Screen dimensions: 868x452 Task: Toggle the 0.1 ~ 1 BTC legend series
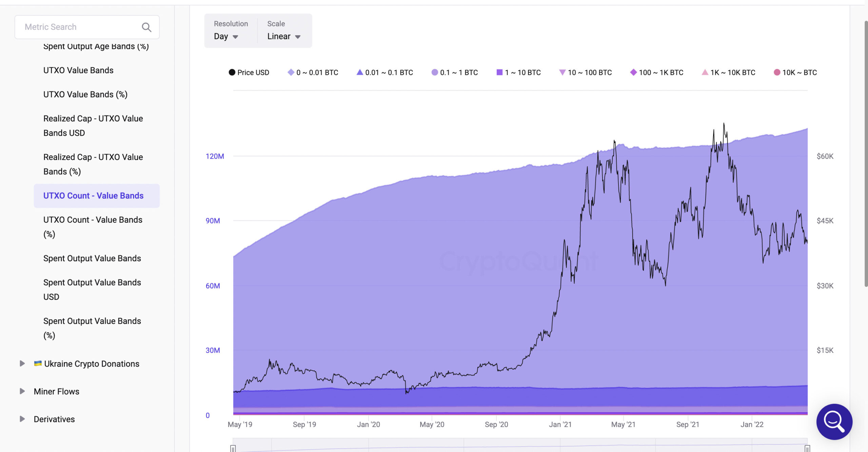(454, 73)
